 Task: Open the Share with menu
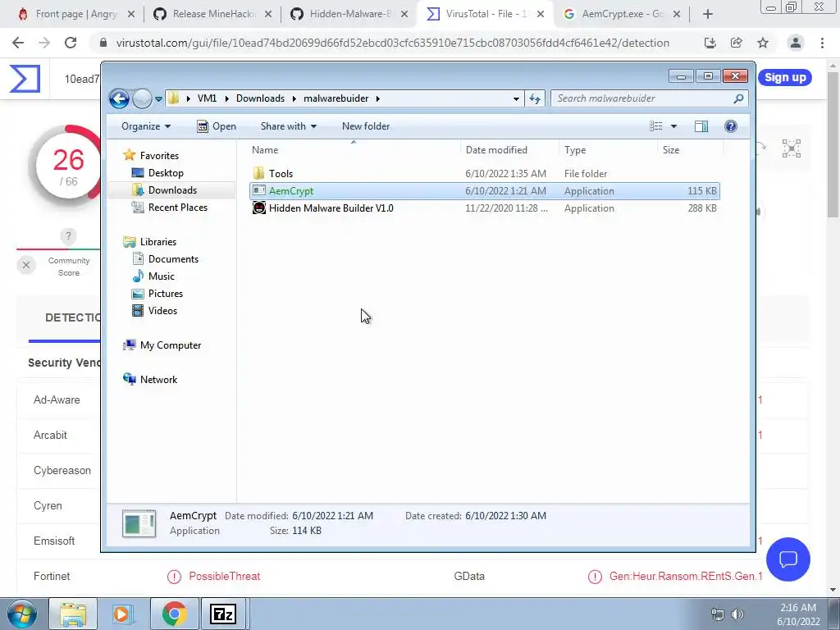(288, 126)
